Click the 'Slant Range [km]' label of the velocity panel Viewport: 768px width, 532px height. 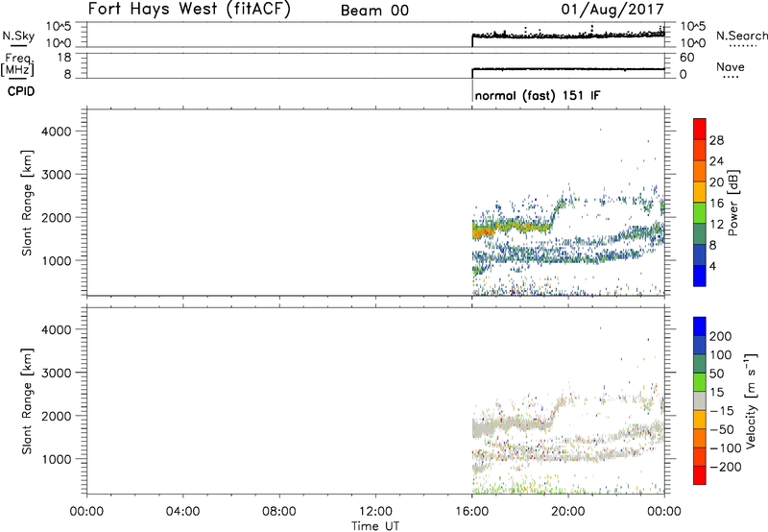coord(27,401)
